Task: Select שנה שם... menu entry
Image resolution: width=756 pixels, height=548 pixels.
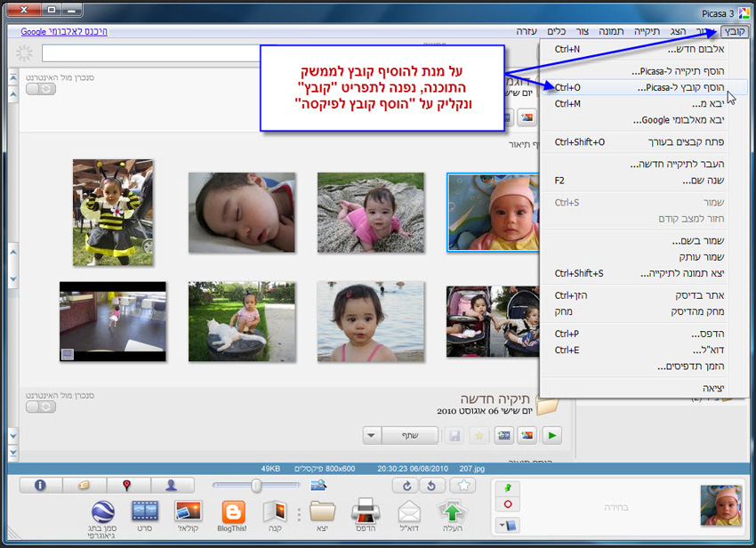Action: [x=643, y=181]
